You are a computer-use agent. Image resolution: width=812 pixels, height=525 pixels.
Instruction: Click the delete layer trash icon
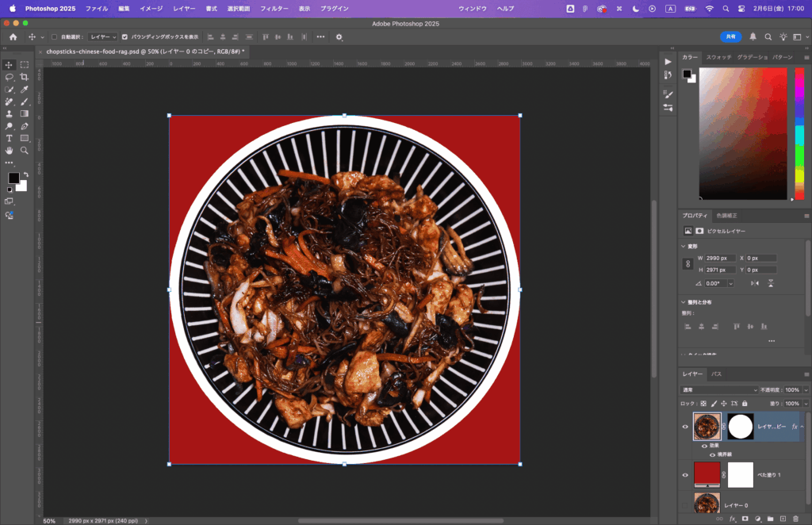795,519
